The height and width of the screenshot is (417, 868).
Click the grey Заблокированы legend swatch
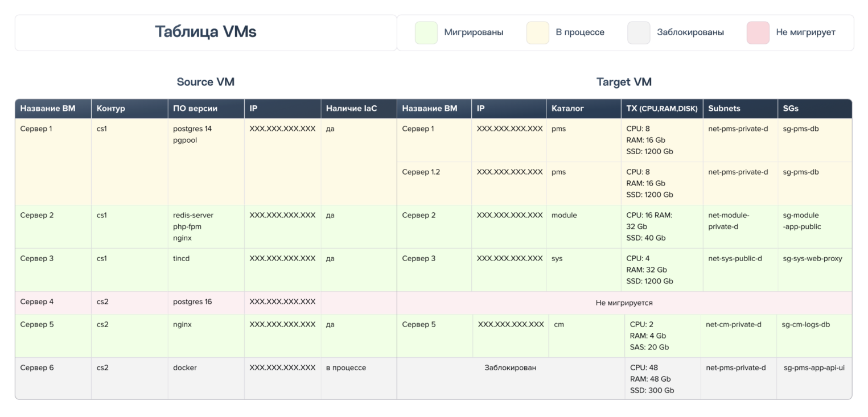[638, 32]
